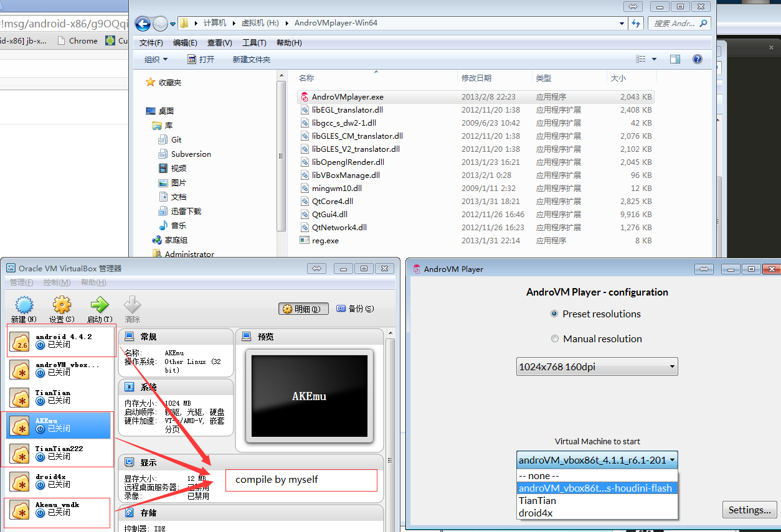781x532 pixels.
Task: Choose TianTian in the AndroVM dropdown list
Action: pos(597,500)
